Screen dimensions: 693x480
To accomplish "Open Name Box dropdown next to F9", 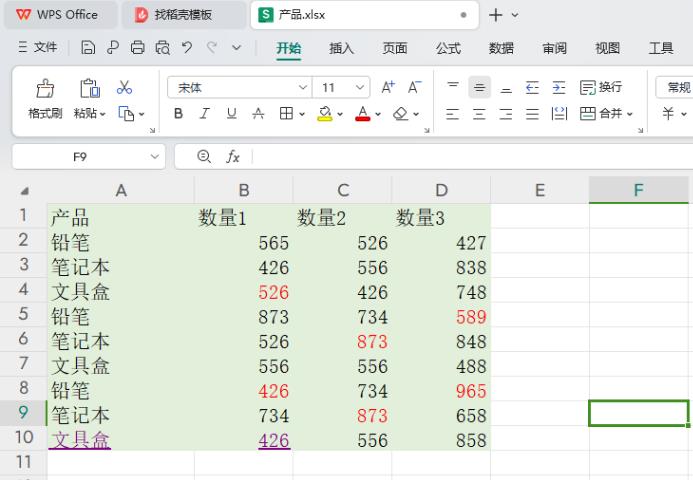I will pos(154,156).
